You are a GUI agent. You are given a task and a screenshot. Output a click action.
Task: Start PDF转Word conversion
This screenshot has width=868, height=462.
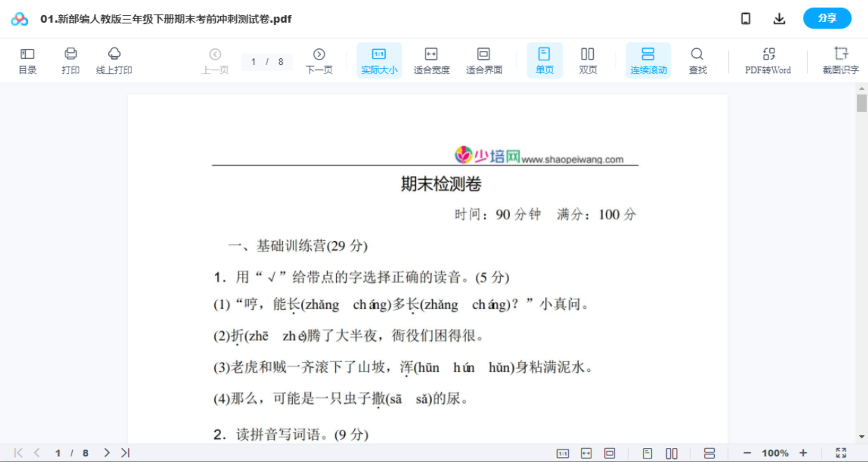(x=767, y=60)
